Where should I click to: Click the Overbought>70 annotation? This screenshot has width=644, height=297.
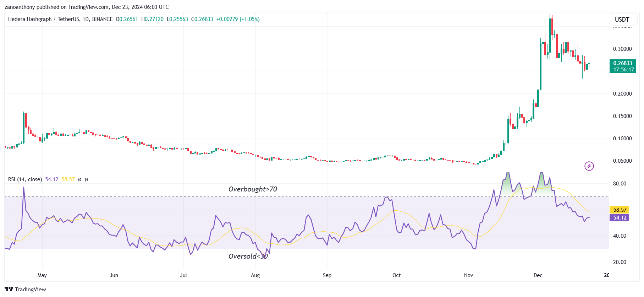[x=253, y=189]
